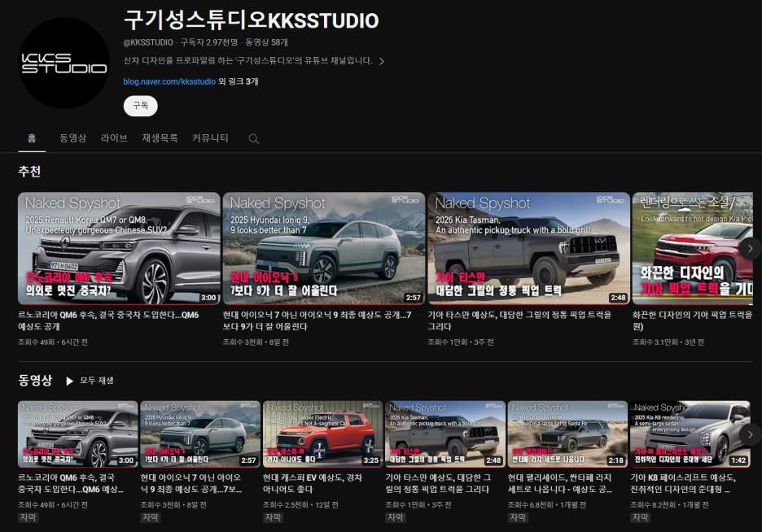The width and height of the screenshot is (762, 532).
Task: Click the 동영상 section heading
Action: [35, 380]
